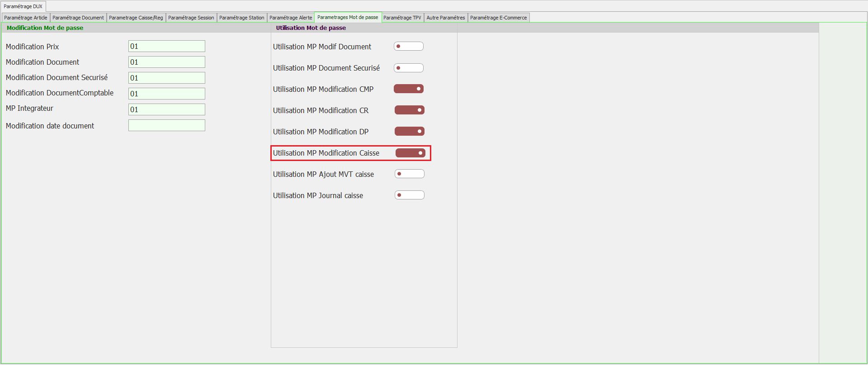Click 'Utilisation MP Journal caisse' label
868x365 pixels.
pos(318,195)
